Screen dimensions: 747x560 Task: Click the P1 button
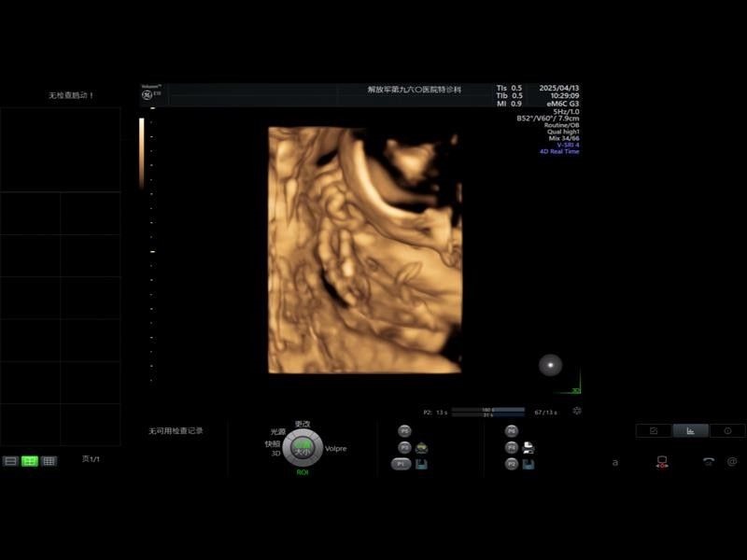click(401, 464)
